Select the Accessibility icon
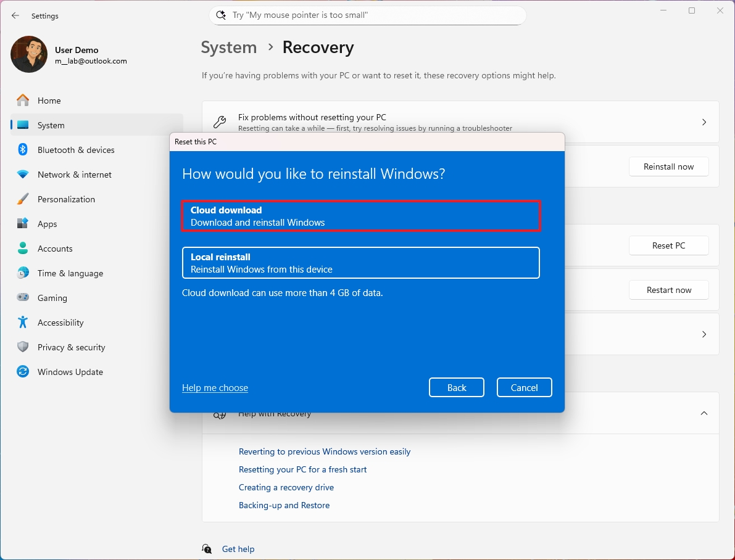The height and width of the screenshot is (560, 735). click(x=22, y=323)
